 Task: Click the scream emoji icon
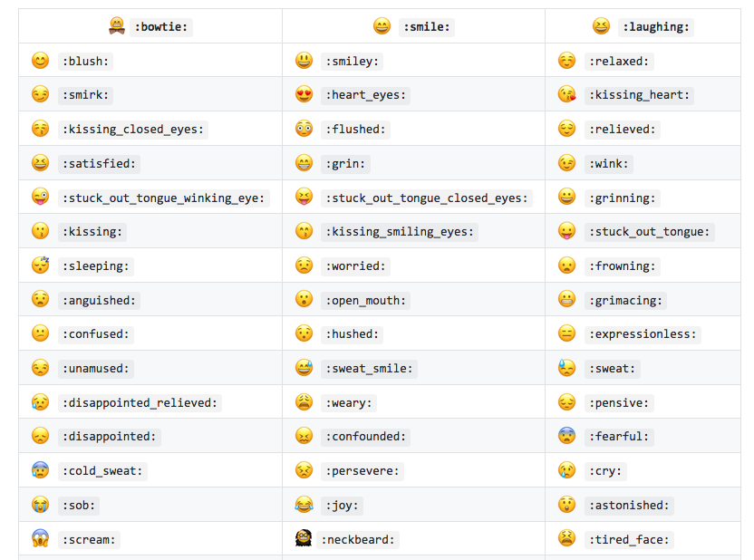click(x=40, y=539)
